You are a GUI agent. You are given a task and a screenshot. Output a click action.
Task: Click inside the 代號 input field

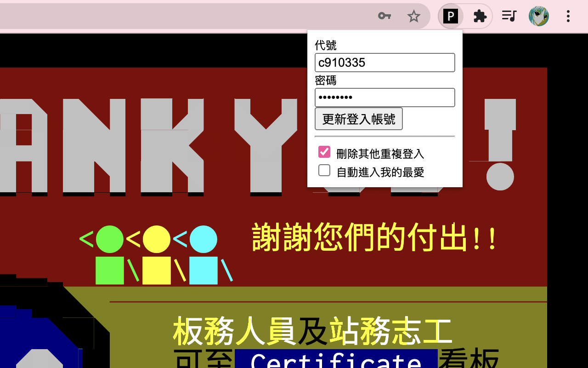(x=385, y=63)
